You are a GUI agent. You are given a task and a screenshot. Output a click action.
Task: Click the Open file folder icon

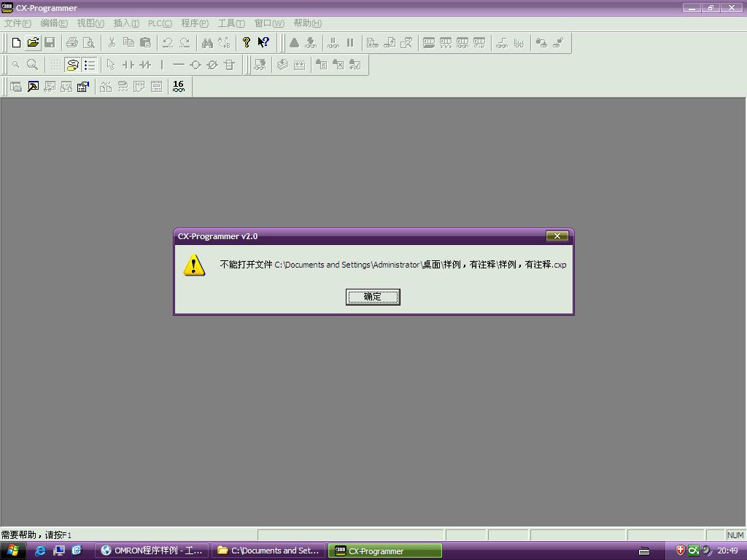33,43
